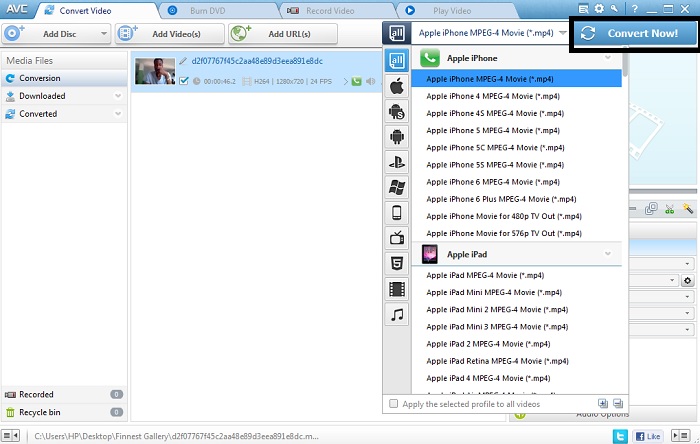Choose Apple iPad Retina MPEG-4 Movie profile
This screenshot has height=444, width=700.
pos(516,361)
